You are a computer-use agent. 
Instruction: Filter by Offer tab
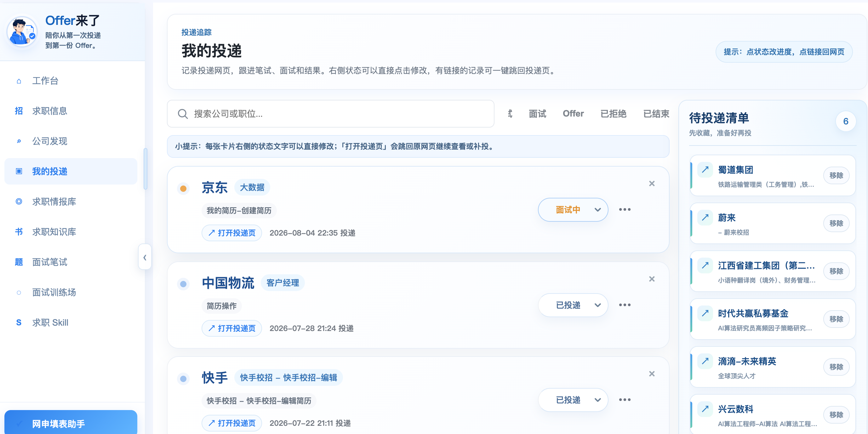573,114
